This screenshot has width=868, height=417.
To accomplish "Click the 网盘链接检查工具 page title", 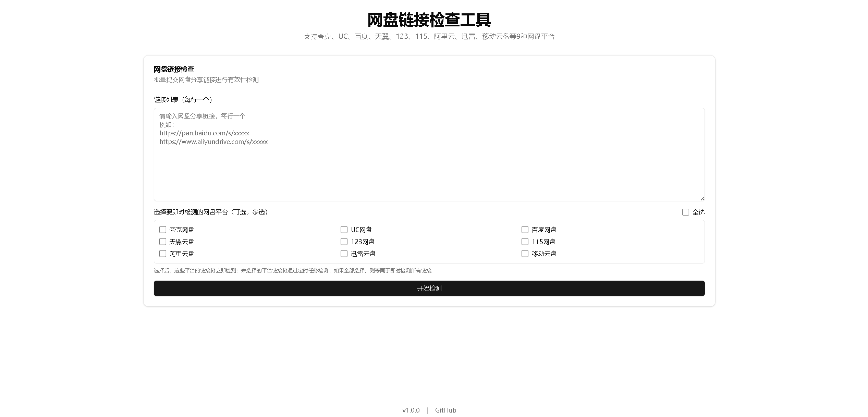I will click(429, 20).
